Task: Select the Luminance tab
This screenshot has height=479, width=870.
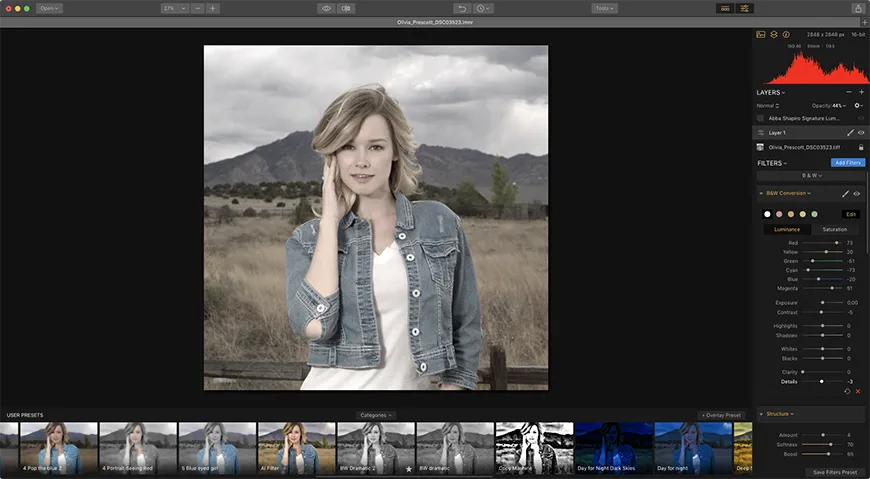Action: click(x=787, y=229)
